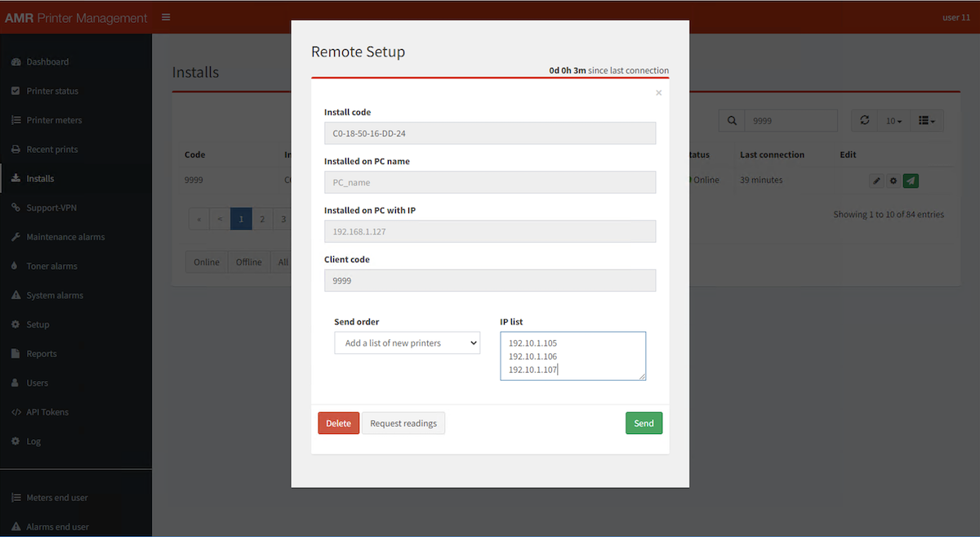This screenshot has width=980, height=537.
Task: Go to Toner alarms in sidebar
Action: (51, 266)
